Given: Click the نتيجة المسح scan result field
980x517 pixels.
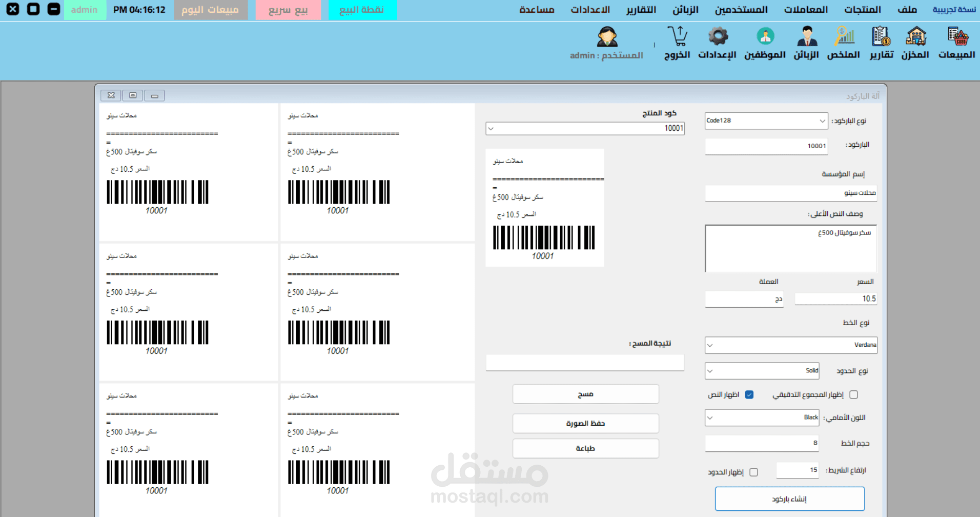Looking at the screenshot, I should coord(585,363).
